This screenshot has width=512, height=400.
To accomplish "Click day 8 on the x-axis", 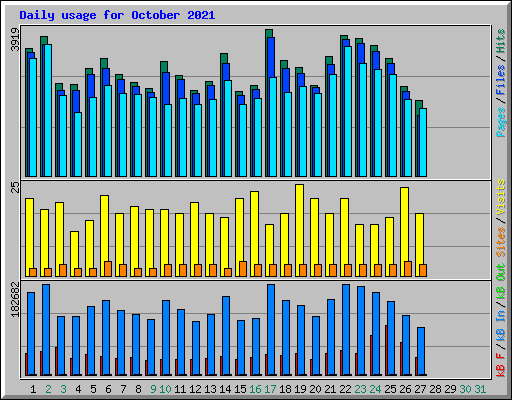I will pos(138,389).
